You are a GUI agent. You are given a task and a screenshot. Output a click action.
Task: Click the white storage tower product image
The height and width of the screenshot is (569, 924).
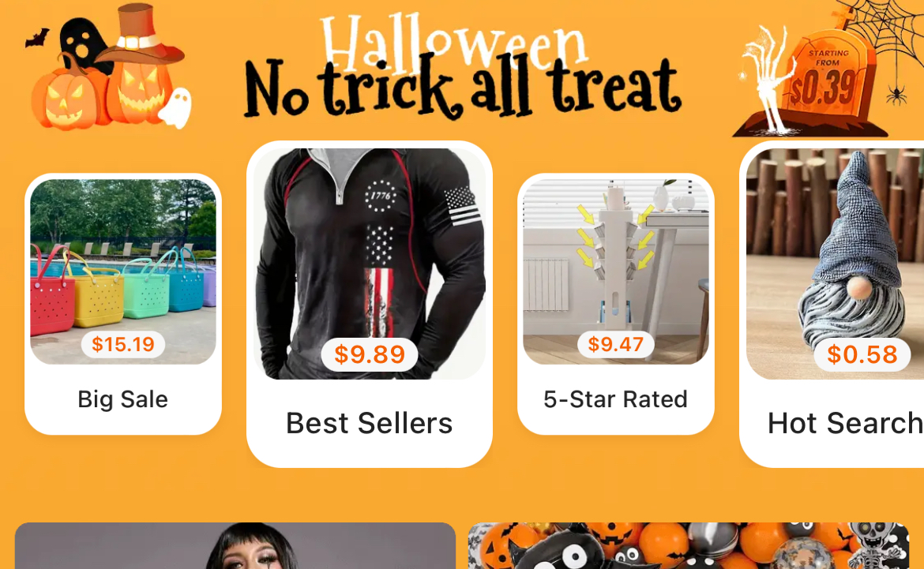pyautogui.click(x=616, y=271)
